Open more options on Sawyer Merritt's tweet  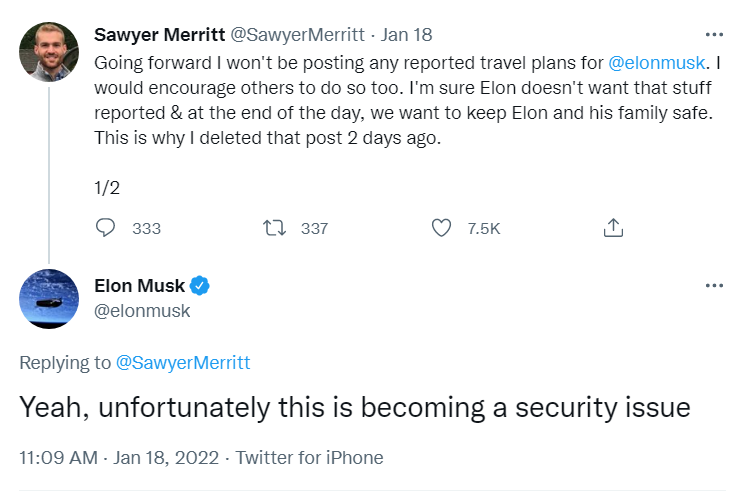coord(713,35)
